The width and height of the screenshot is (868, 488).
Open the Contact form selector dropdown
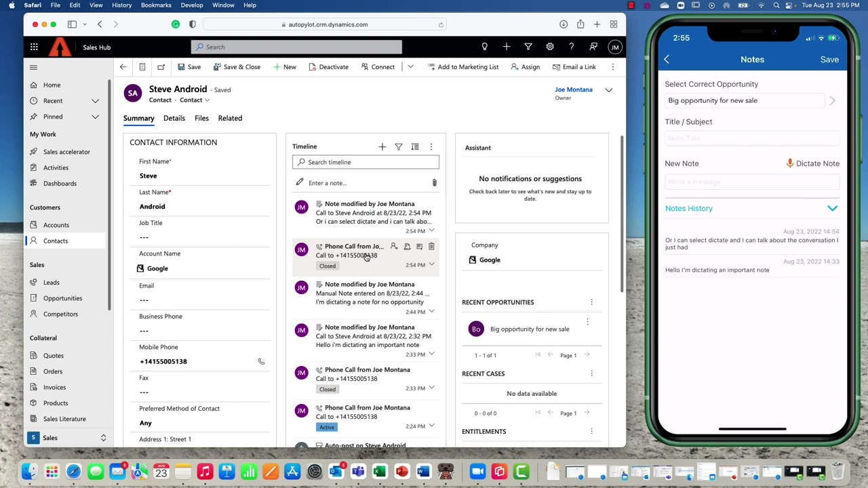tap(195, 100)
